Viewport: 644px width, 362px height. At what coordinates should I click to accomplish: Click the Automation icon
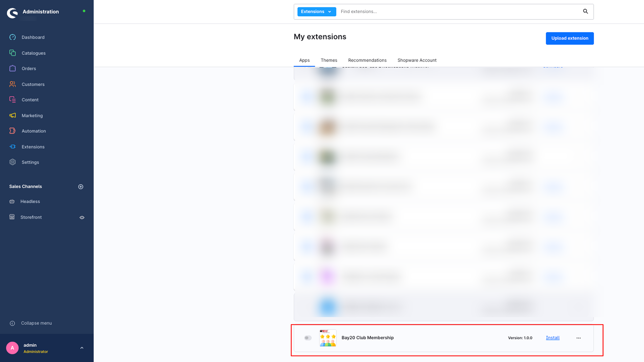[x=12, y=131]
